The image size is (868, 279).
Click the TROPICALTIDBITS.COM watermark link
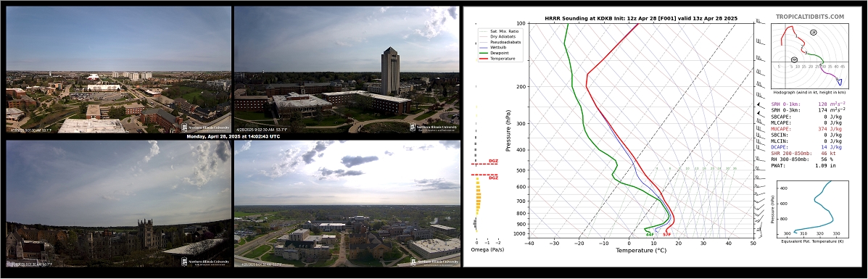click(809, 17)
